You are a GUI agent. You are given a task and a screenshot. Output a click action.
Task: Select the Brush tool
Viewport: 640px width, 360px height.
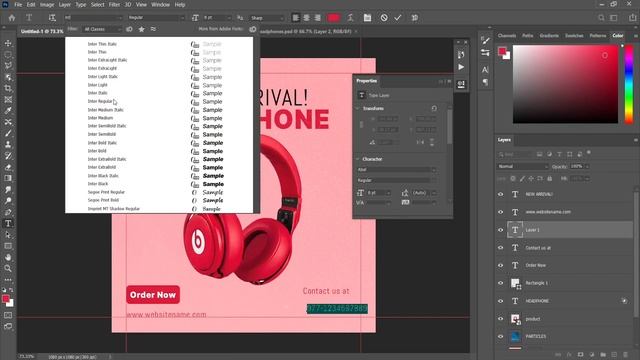[8, 133]
